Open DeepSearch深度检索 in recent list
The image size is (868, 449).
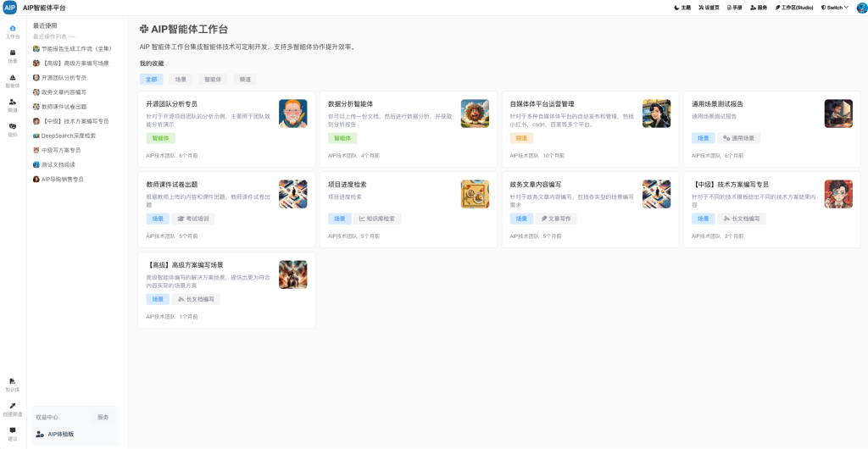point(69,136)
